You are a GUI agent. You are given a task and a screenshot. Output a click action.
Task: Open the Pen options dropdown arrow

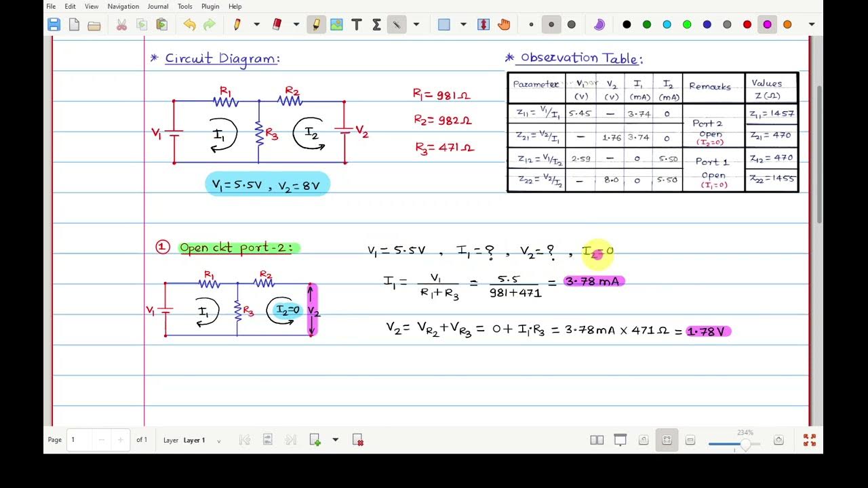256,25
